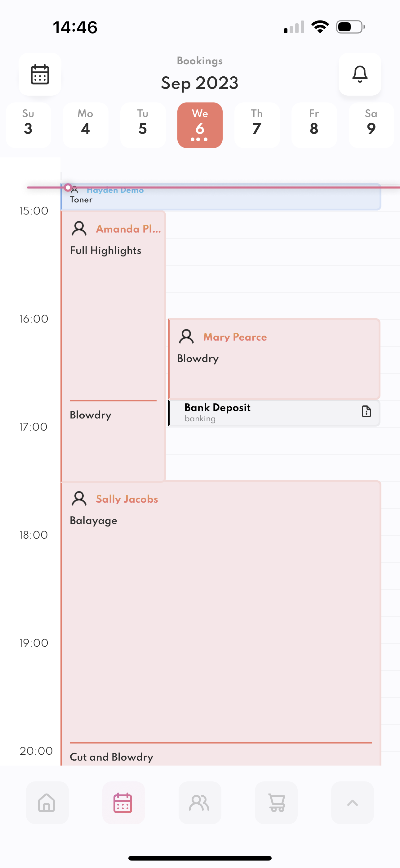Go to Home using the house icon
Screen dimensions: 400x868
47,803
